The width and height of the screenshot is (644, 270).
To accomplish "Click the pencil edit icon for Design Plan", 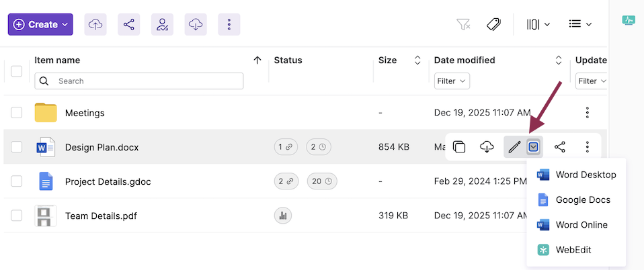I will 514,147.
